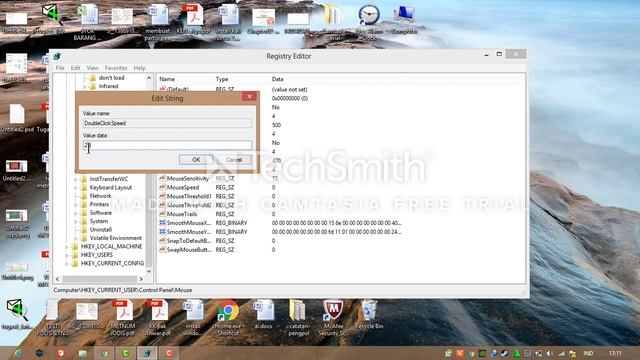
Task: Select the SmoothMouseYCurve binary value icon
Action: coord(162,232)
